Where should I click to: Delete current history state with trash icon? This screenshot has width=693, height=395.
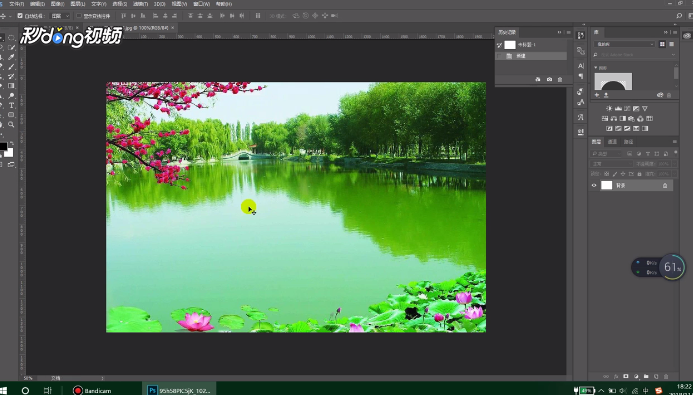560,80
